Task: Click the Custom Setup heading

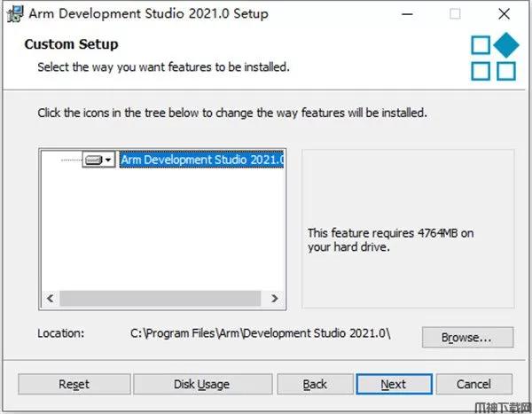Action: (71, 44)
